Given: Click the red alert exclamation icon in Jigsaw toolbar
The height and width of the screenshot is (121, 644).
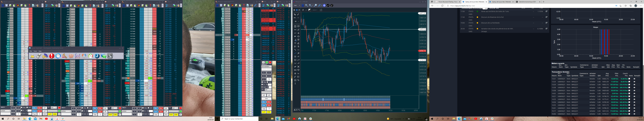Looking at the screenshot, I should pos(52,56).
